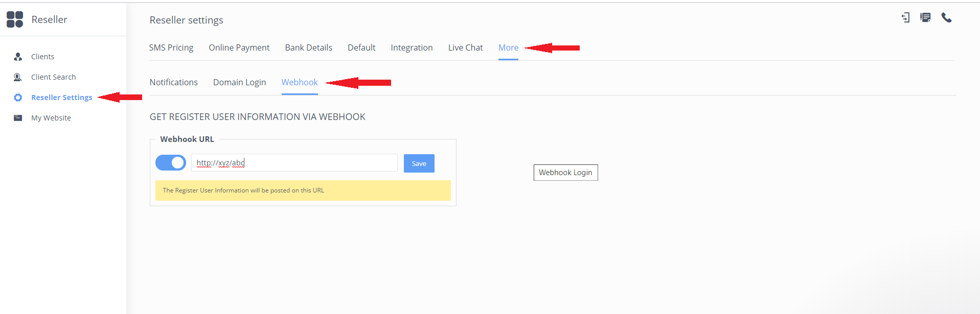Open Clients in the sidebar
This screenshot has height=314, width=980.
pos(42,57)
